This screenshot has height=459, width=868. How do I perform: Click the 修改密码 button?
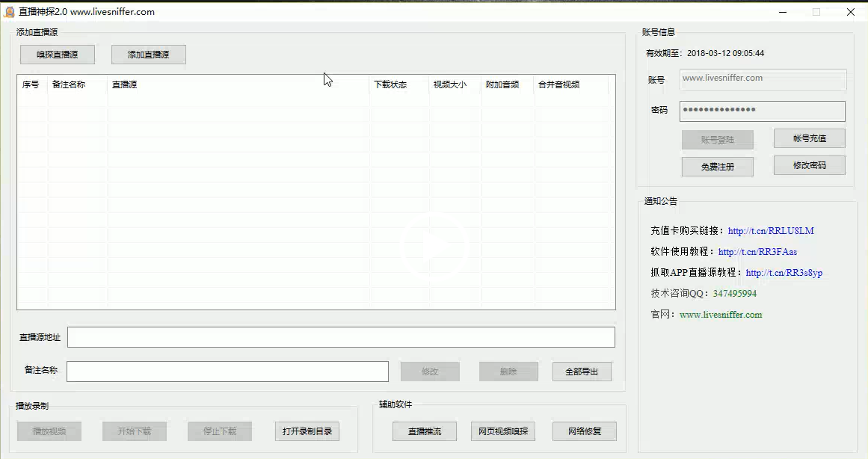tap(810, 165)
